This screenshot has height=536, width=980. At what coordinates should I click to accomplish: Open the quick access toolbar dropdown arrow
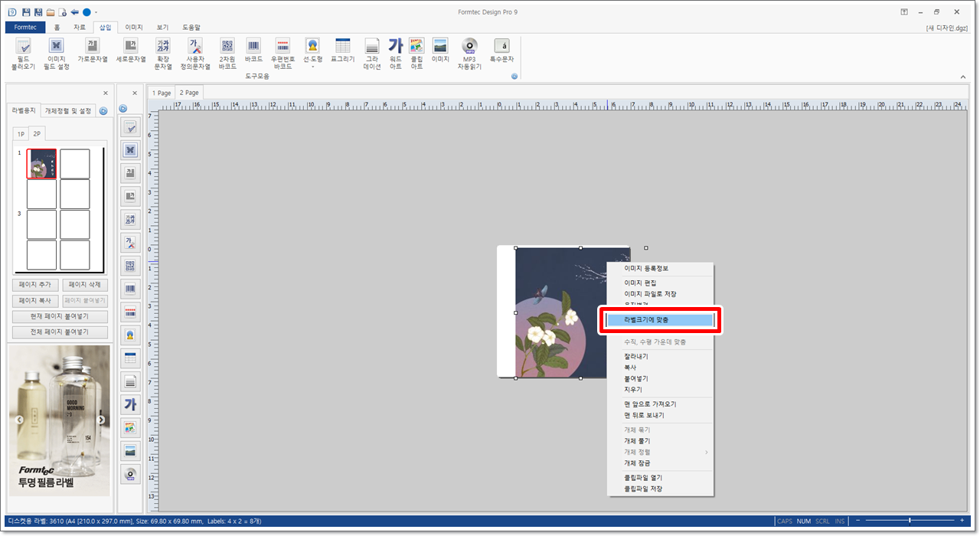[x=96, y=12]
